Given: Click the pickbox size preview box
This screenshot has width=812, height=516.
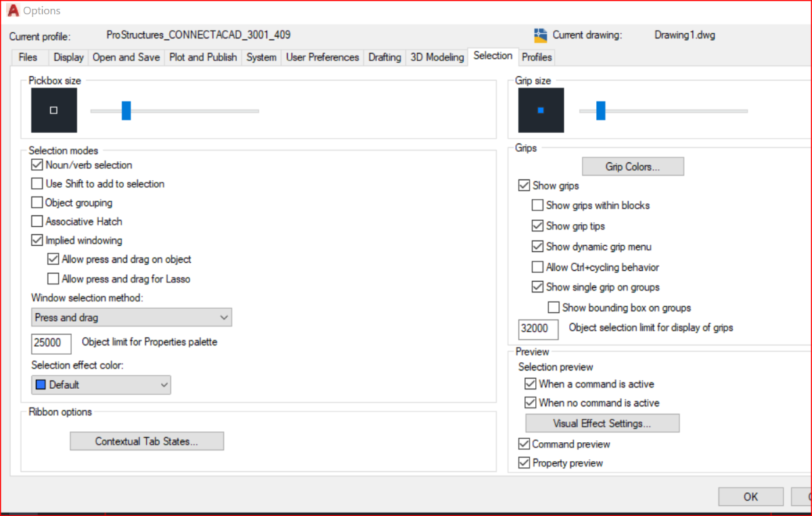Looking at the screenshot, I should pyautogui.click(x=54, y=110).
